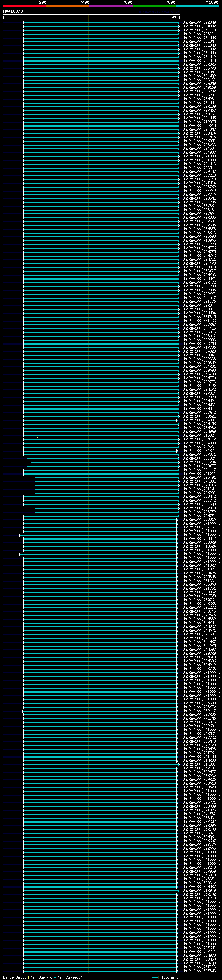Select hit UniRef100_Q4JF82

pyautogui.click(x=199, y=814)
